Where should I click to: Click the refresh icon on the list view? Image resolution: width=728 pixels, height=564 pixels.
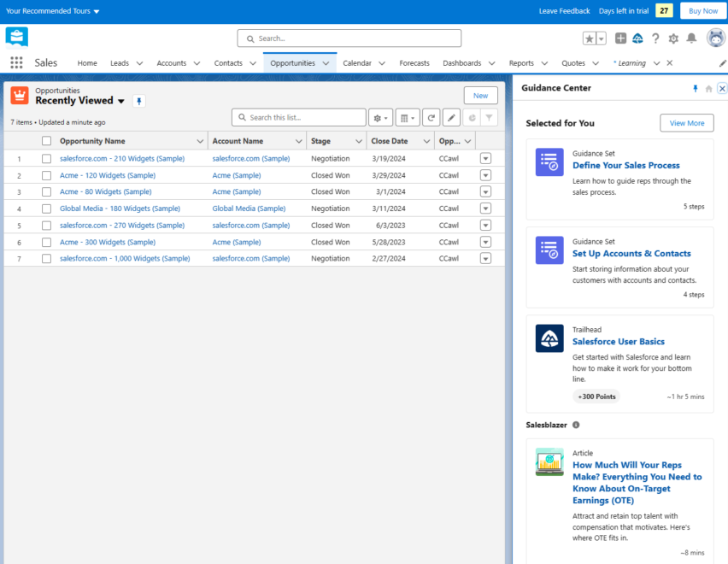point(432,117)
